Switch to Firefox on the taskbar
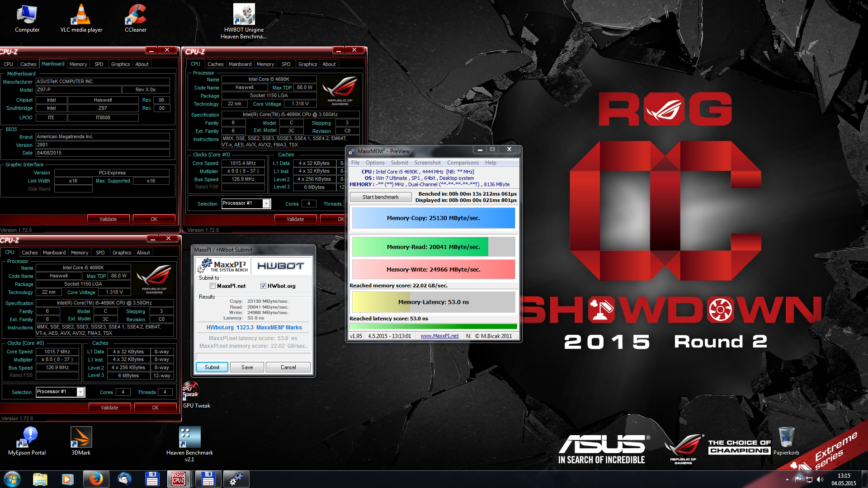 pos(96,479)
